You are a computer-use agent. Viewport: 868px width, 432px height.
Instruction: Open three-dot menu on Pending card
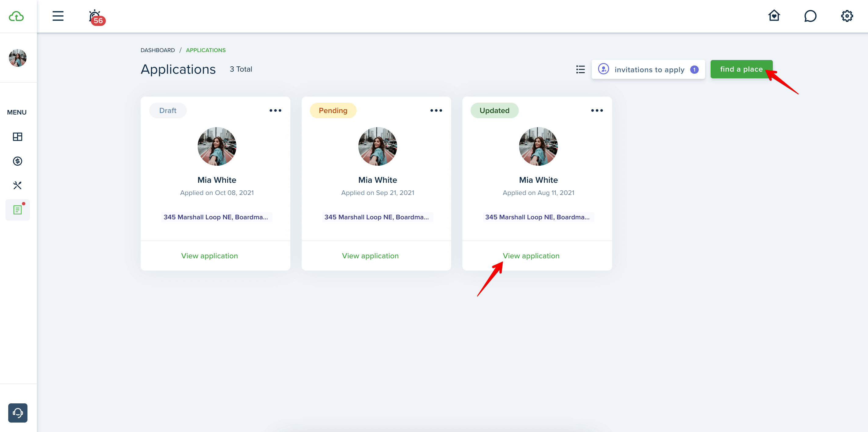tap(436, 111)
